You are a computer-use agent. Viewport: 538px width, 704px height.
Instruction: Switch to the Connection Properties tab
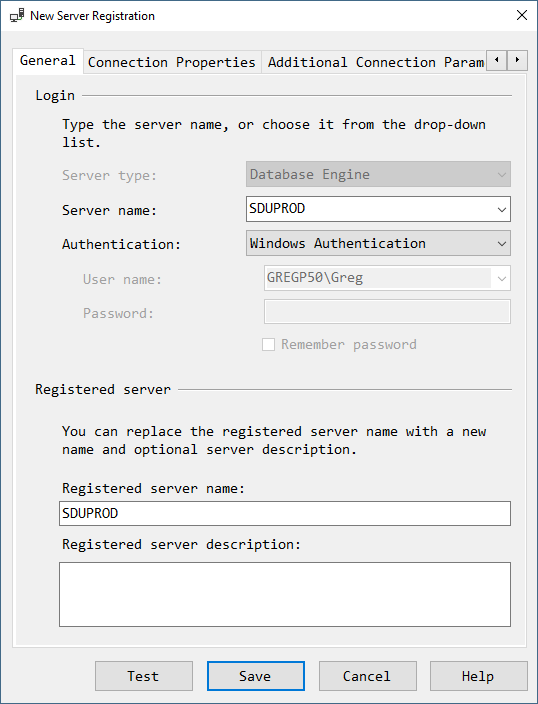click(x=172, y=62)
